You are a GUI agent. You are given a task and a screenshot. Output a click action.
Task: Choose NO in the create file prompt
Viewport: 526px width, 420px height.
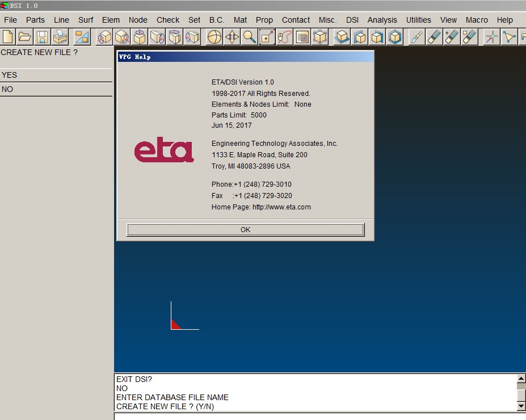point(56,89)
